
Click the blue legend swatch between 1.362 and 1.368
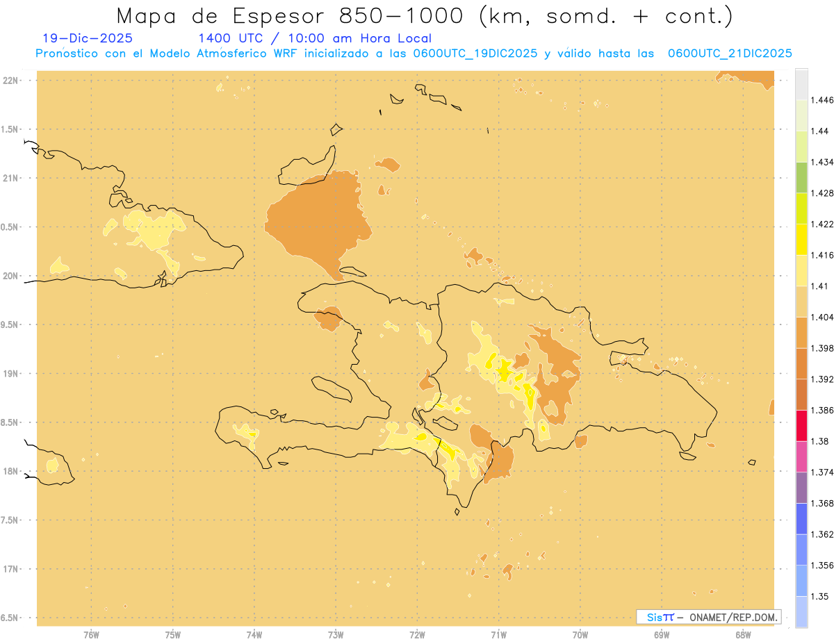801,519
